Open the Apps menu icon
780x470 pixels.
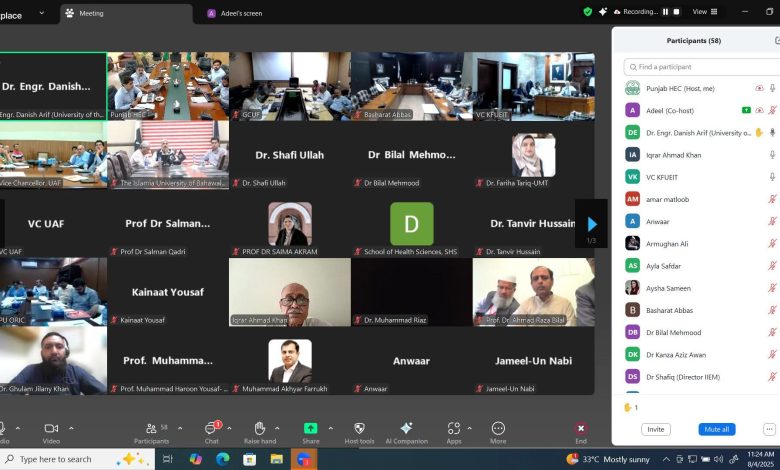[454, 428]
